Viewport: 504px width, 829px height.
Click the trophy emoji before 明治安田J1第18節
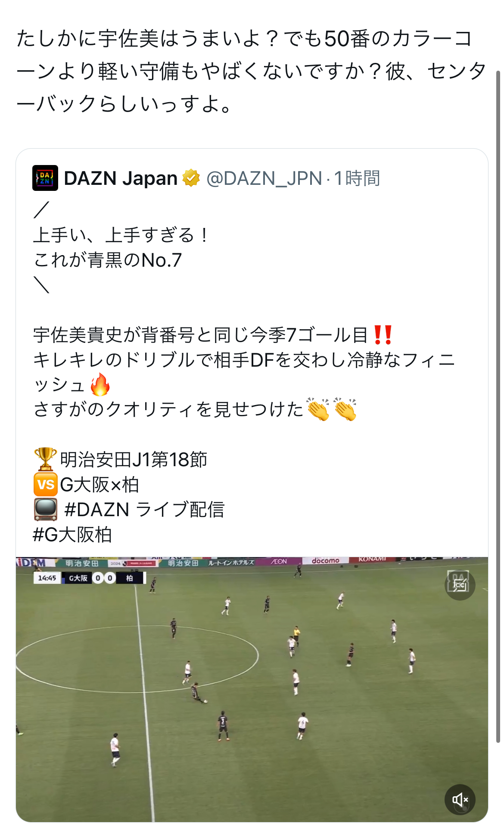coord(45,459)
